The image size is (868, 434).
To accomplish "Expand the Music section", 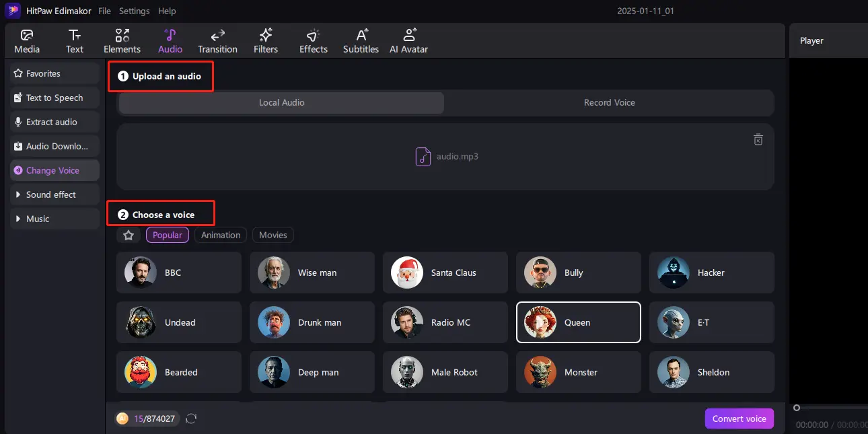I will click(x=38, y=219).
